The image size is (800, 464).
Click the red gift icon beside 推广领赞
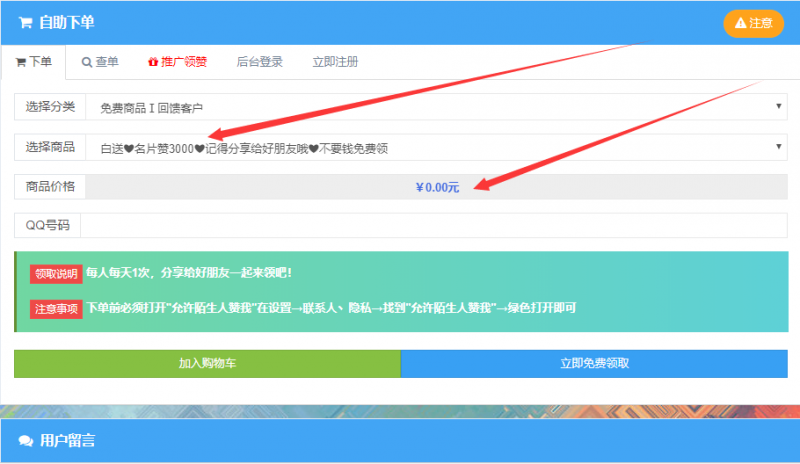pyautogui.click(x=152, y=62)
